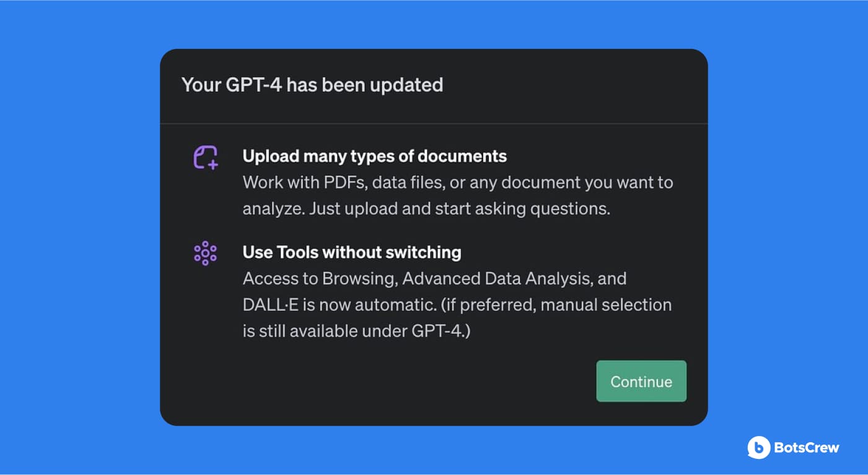868x475 pixels.
Task: Click the green Continue button
Action: coord(641,381)
